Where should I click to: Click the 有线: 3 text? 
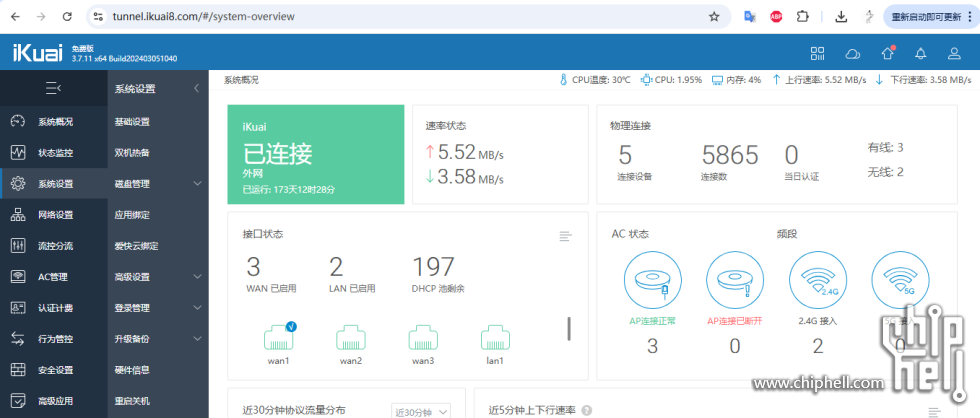tap(885, 147)
